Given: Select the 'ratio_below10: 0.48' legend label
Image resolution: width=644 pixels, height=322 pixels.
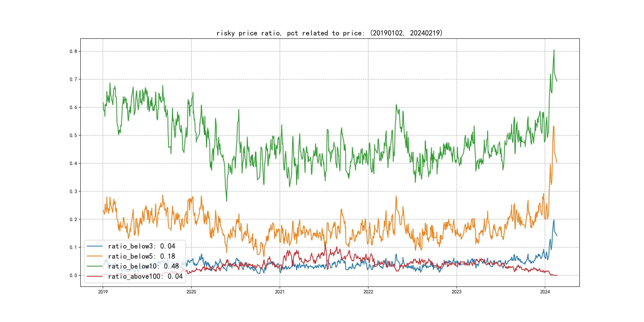Looking at the screenshot, I should pos(143,266).
